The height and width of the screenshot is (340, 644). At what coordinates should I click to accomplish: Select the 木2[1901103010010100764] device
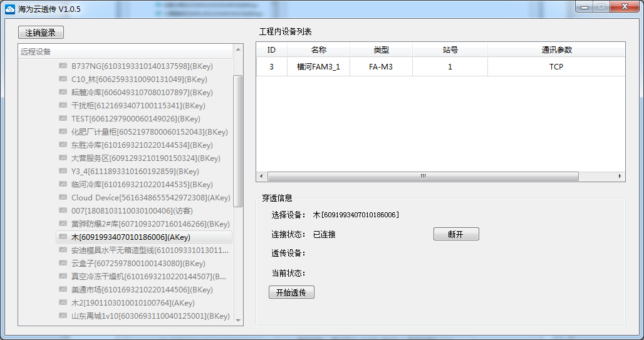click(133, 302)
